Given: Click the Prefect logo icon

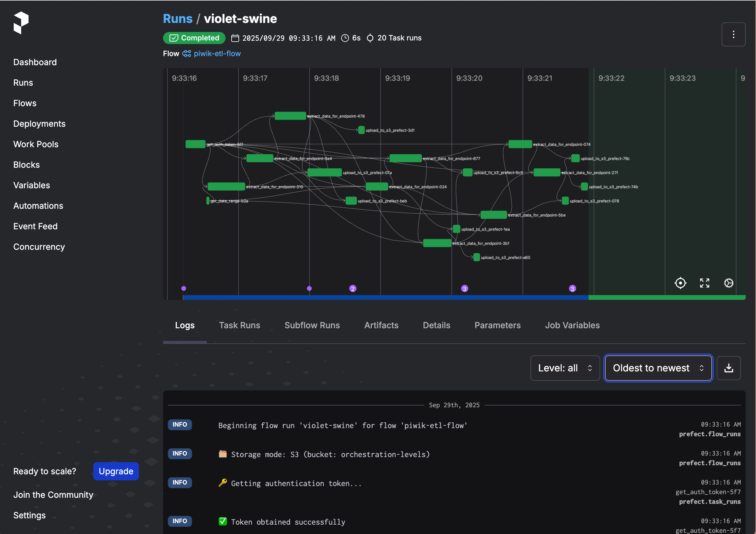Looking at the screenshot, I should pos(21,23).
